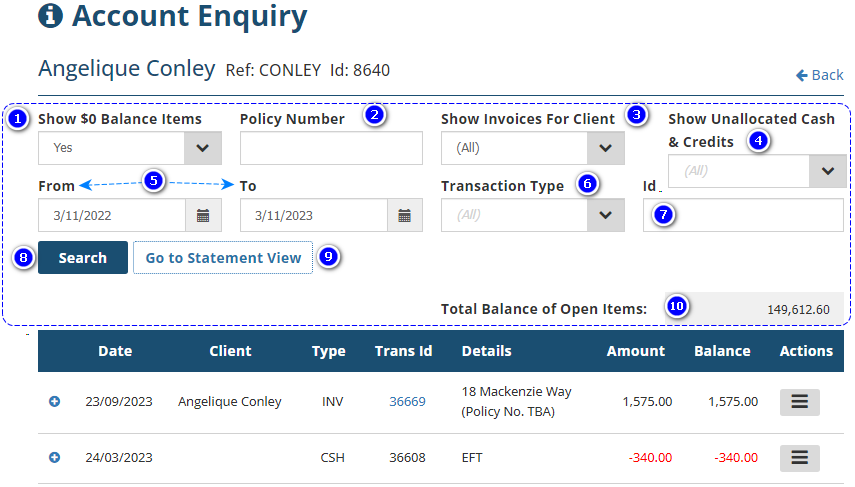Open the Show $0 Balance Items dropdown
The image size is (855, 487).
(203, 148)
